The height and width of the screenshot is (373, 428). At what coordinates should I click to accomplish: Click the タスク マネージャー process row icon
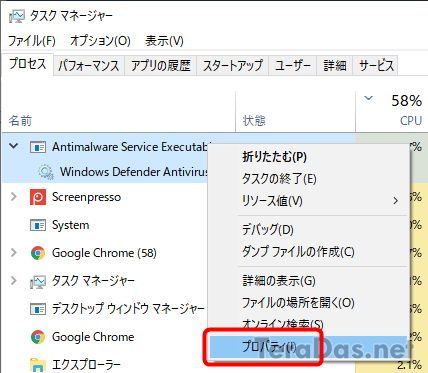tap(38, 281)
